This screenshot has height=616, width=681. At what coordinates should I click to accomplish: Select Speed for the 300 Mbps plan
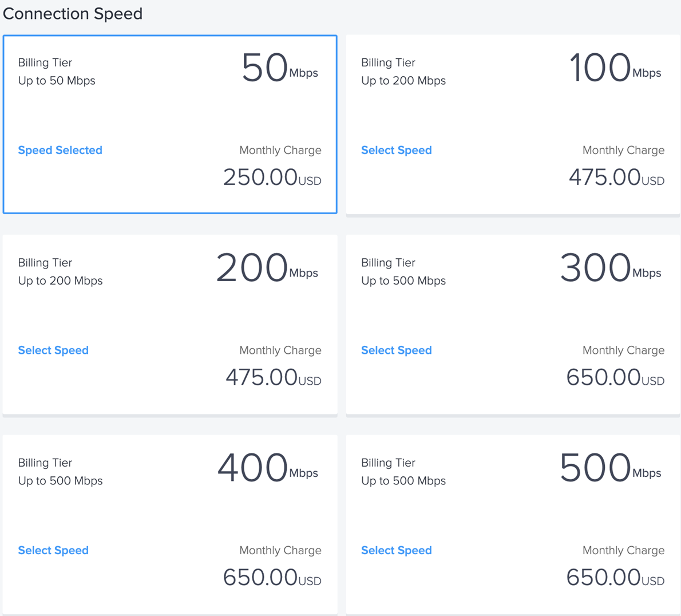click(x=397, y=350)
